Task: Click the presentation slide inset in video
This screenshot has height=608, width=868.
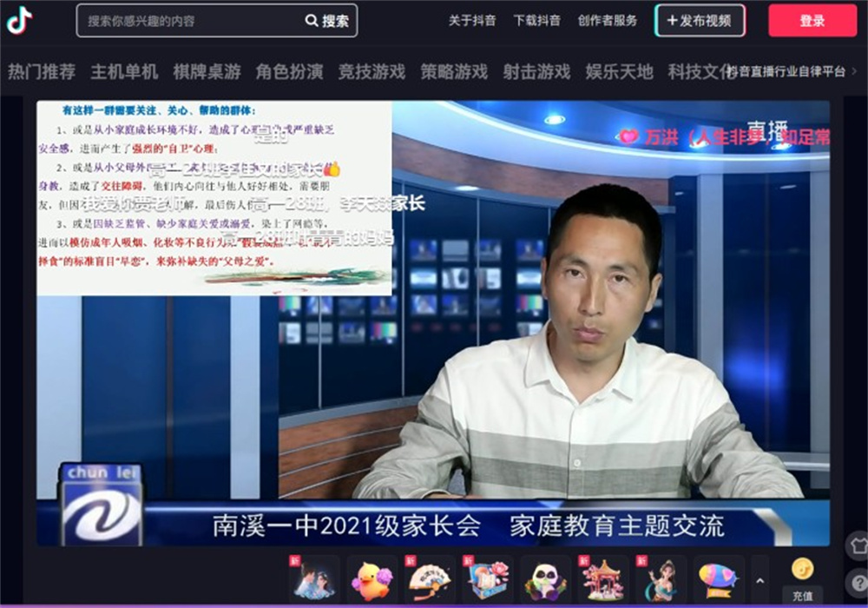Action: point(214,198)
